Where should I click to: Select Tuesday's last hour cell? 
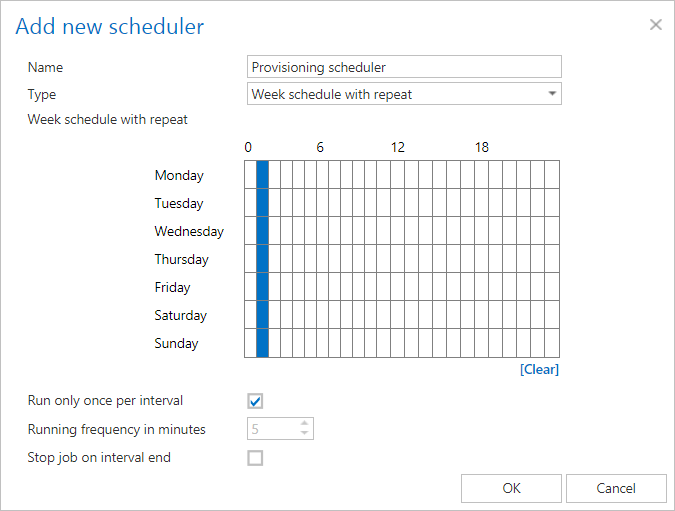[x=552, y=202]
